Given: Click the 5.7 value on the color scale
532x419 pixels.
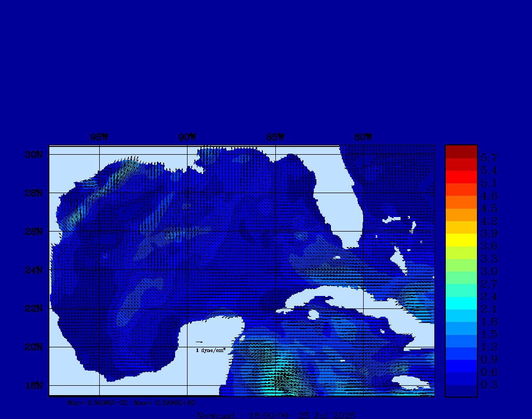Looking at the screenshot, I should coord(489,158).
